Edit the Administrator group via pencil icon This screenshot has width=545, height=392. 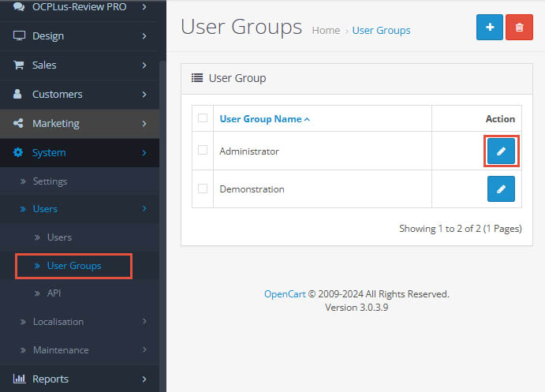click(501, 151)
